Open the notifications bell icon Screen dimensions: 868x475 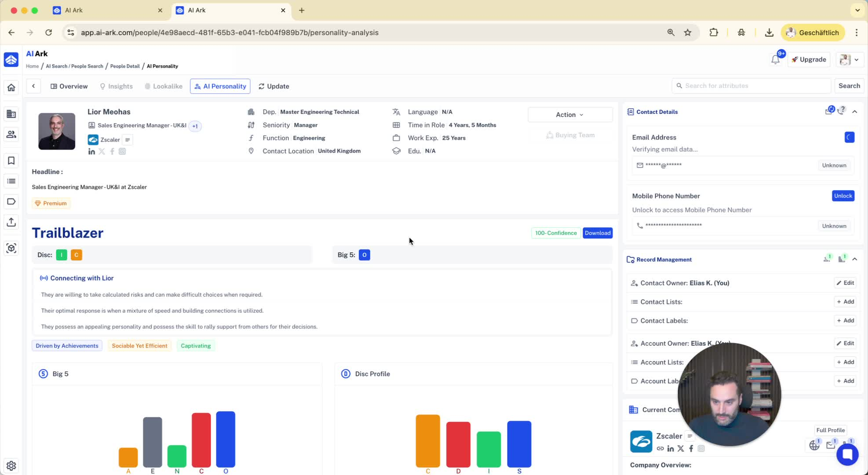point(775,60)
